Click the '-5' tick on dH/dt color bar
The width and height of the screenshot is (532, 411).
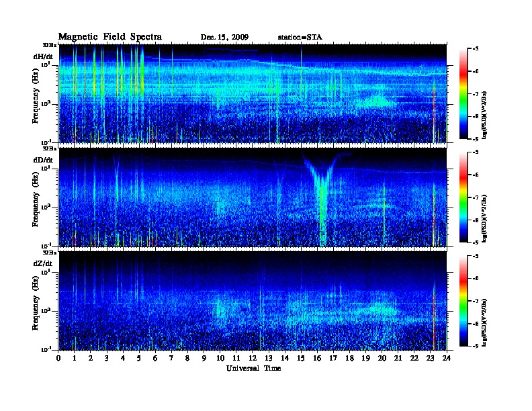[476, 49]
